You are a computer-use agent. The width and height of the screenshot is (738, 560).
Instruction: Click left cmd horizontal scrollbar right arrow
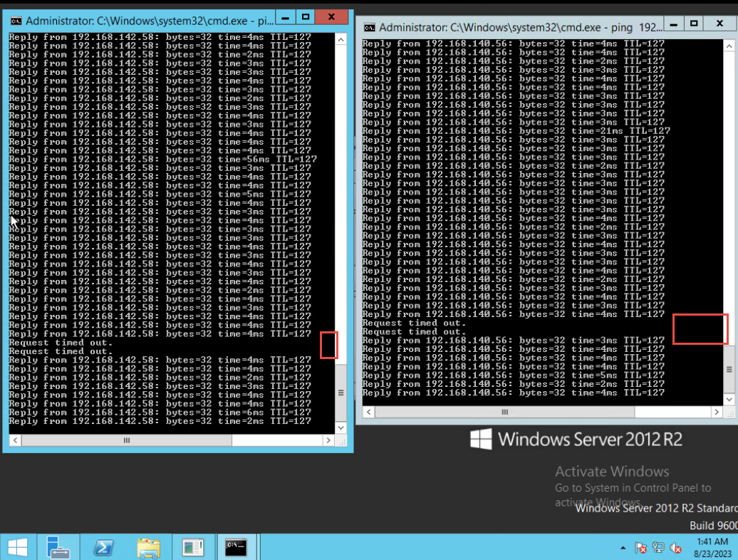(328, 440)
